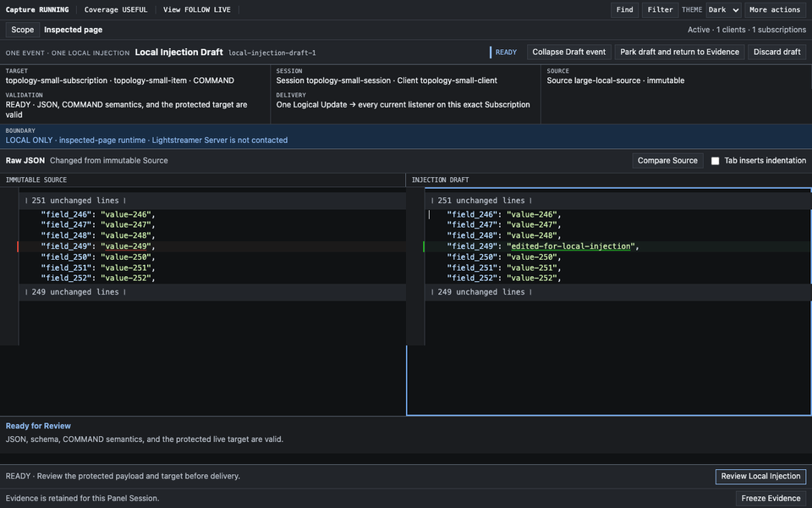This screenshot has height=508, width=812.
Task: Click the green change marker beside field_249
Action: click(424, 246)
